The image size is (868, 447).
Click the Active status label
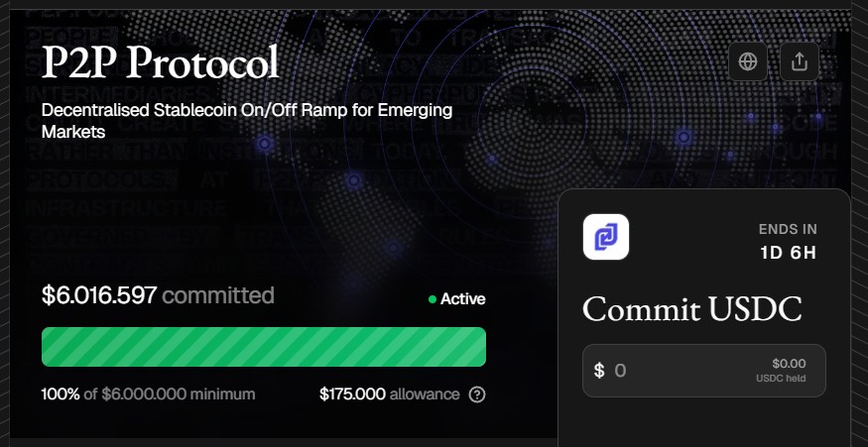[462, 299]
